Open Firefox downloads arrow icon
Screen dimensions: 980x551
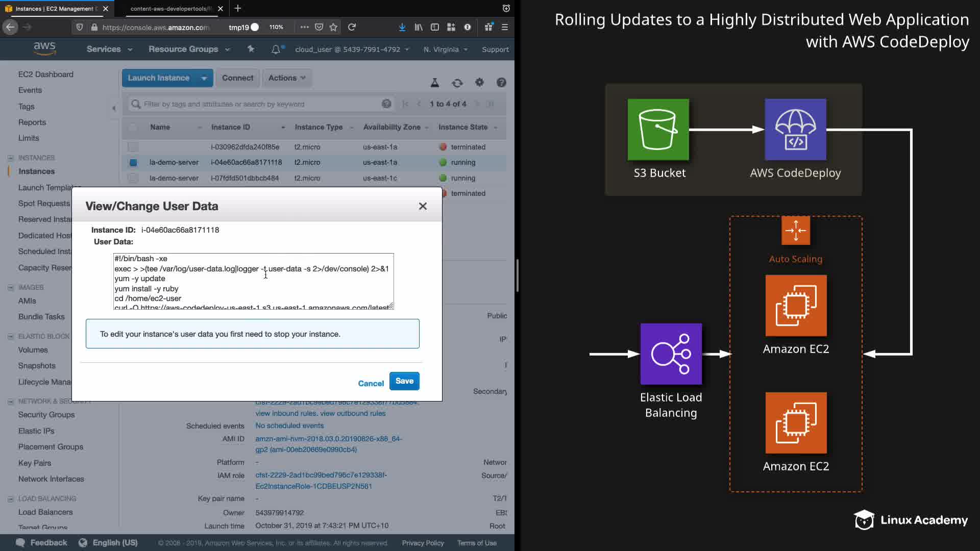402,27
